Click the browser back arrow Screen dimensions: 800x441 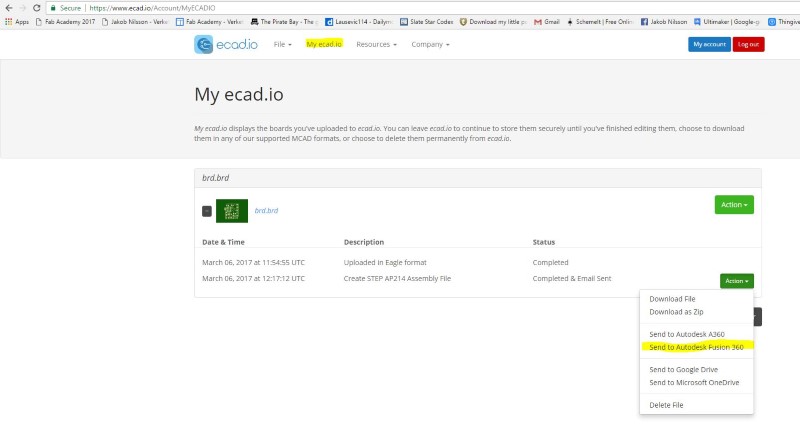(x=9, y=8)
